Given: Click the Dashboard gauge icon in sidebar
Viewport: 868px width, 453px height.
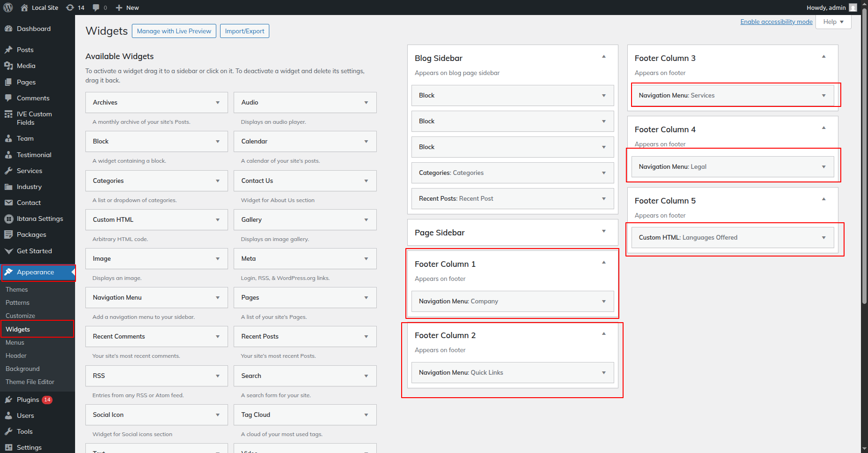Looking at the screenshot, I should tap(8, 29).
